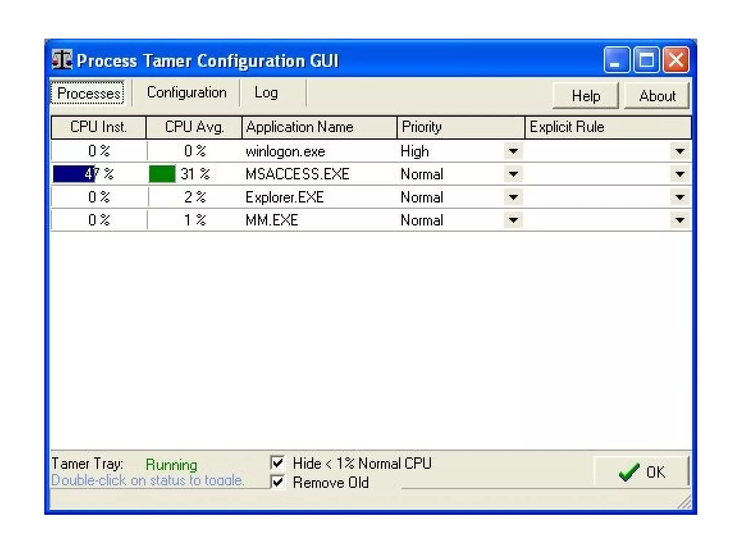The width and height of the screenshot is (747, 560).
Task: Close the Process Tamer window
Action: 676,60
